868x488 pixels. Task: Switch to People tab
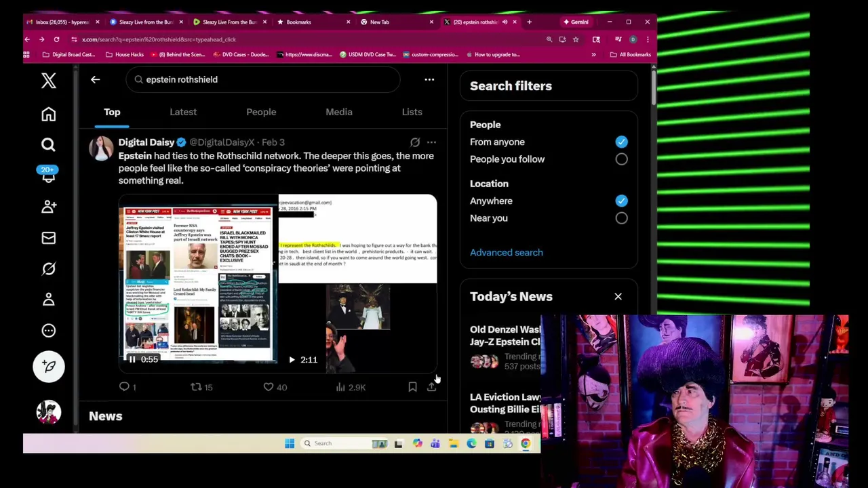coord(261,112)
